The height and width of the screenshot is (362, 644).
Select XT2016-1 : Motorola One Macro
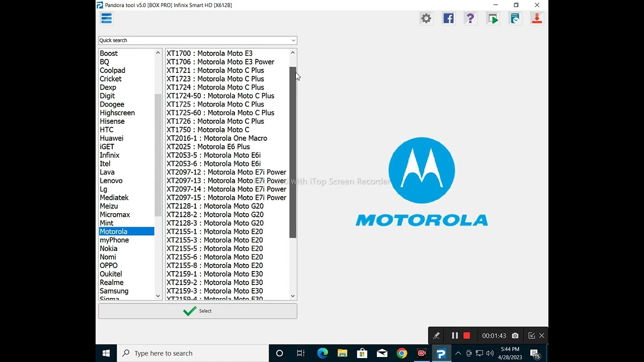[217, 138]
